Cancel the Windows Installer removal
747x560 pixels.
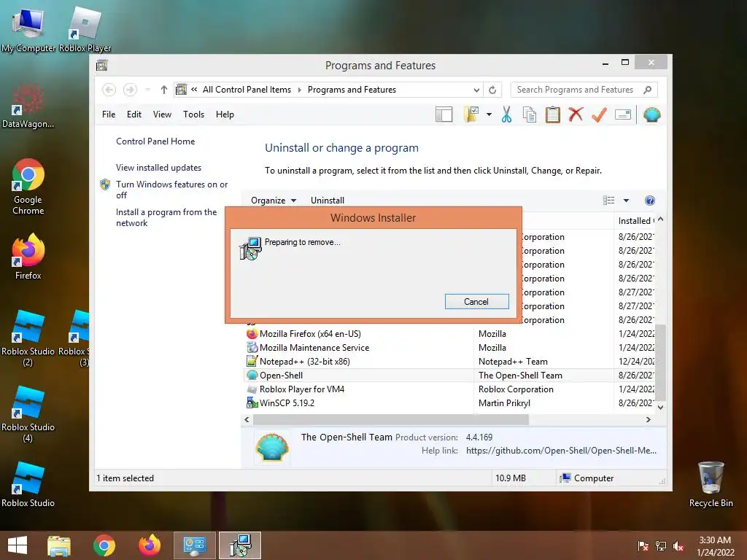[x=476, y=301]
